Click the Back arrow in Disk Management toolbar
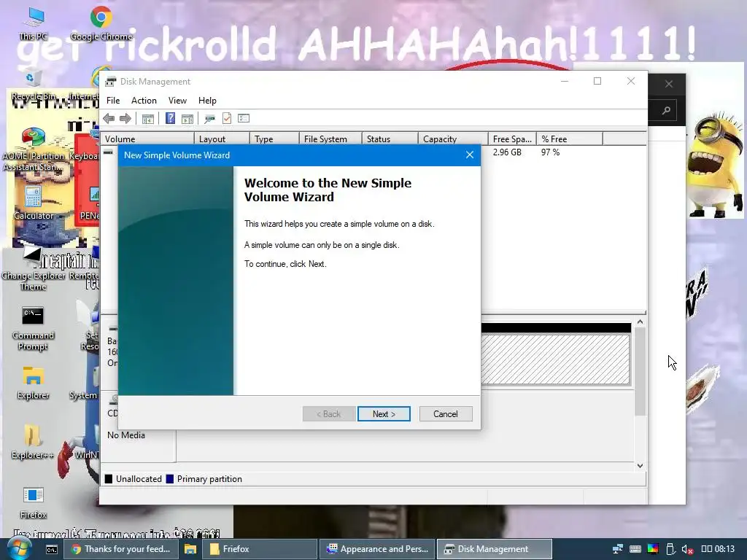The width and height of the screenshot is (747, 560). (109, 119)
